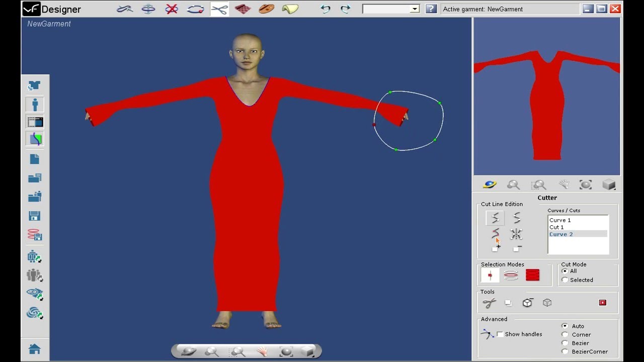
Task: Click the zoom magnifier above the Cutter panel
Action: (x=514, y=185)
